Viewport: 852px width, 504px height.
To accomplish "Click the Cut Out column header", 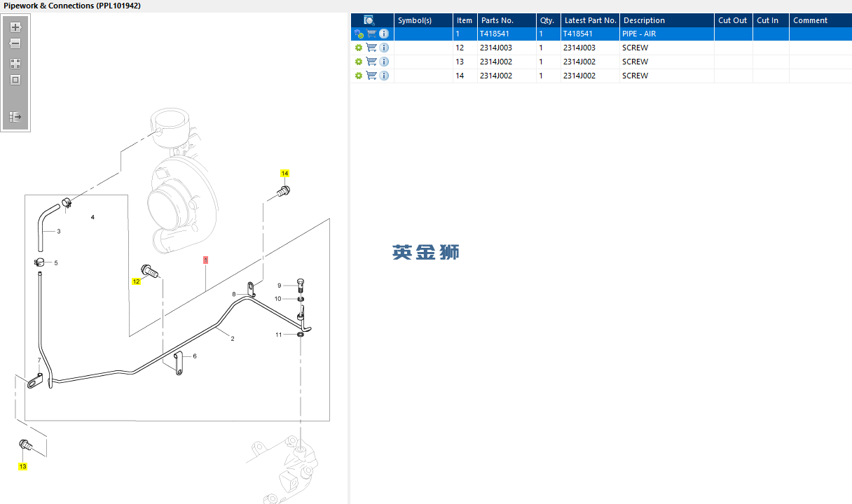I will click(x=734, y=20).
